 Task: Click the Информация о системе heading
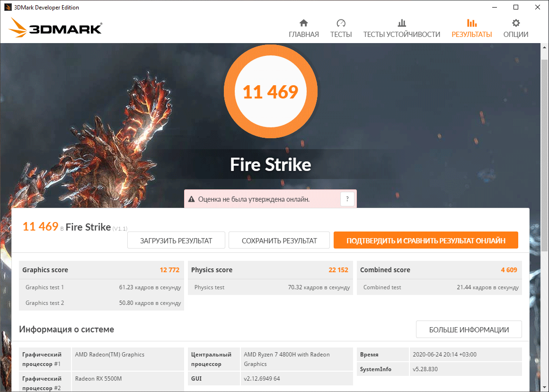click(x=67, y=330)
